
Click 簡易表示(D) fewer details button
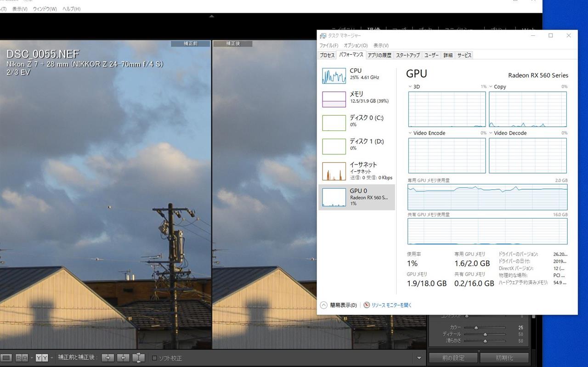(x=343, y=305)
